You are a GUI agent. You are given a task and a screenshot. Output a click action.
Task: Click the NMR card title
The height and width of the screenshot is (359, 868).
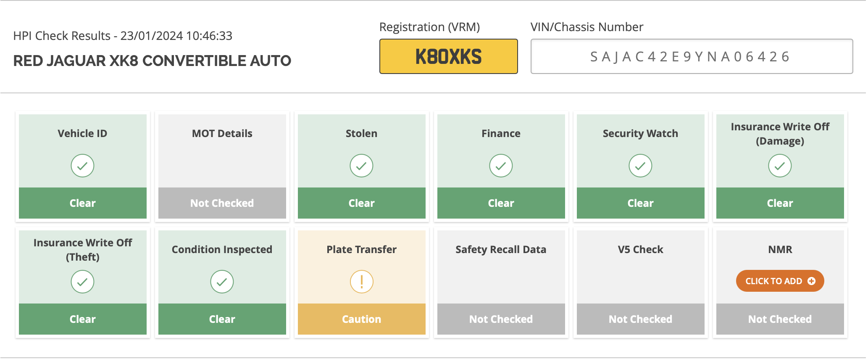click(780, 249)
